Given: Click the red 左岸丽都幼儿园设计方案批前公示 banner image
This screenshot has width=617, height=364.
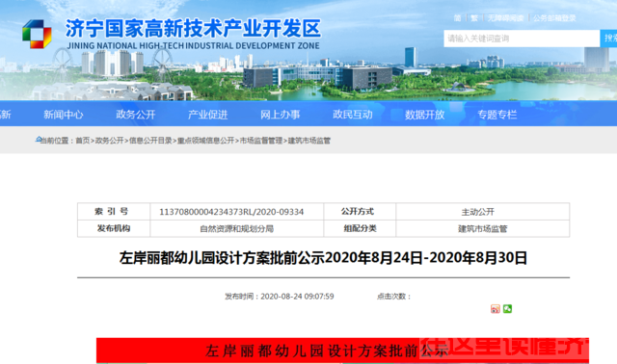Looking at the screenshot, I should [x=342, y=351].
